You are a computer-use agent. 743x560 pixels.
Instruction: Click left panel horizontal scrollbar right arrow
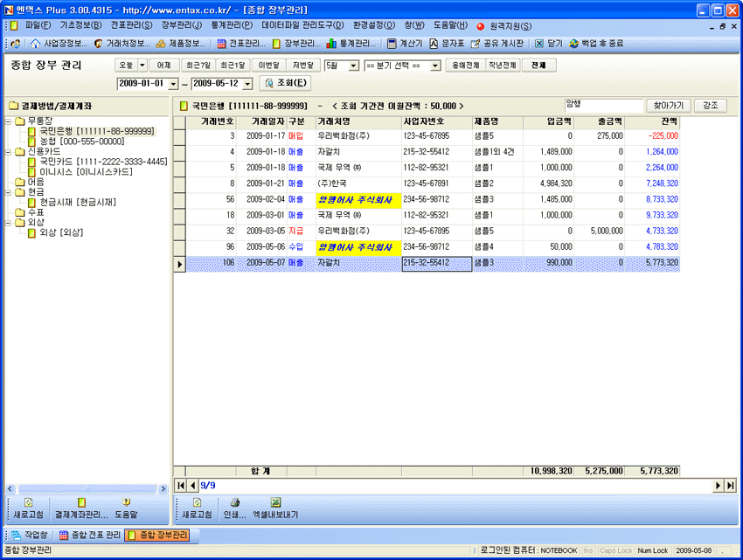pyautogui.click(x=163, y=488)
